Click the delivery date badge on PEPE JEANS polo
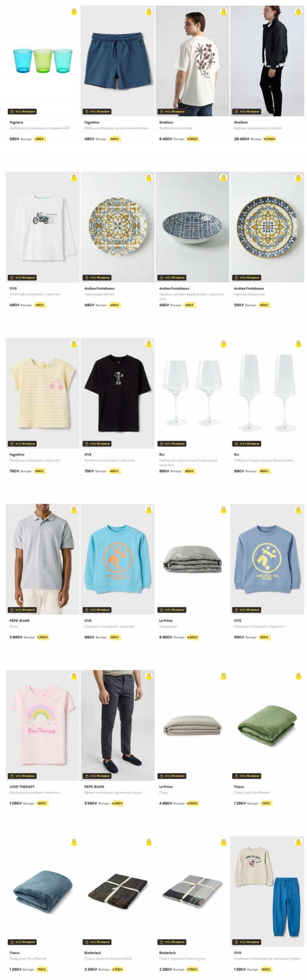Viewport: 307px width, 980px height. [x=22, y=610]
